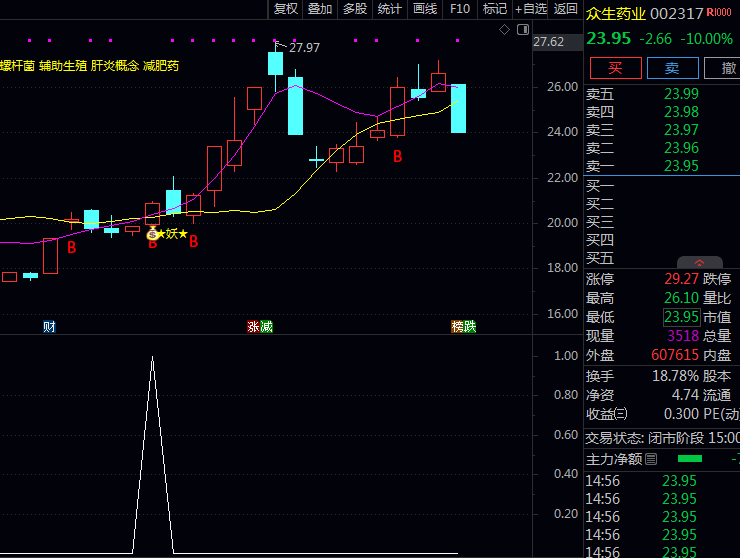Click the blue 卖 sell button
This screenshot has height=558, width=740.
tap(673, 68)
